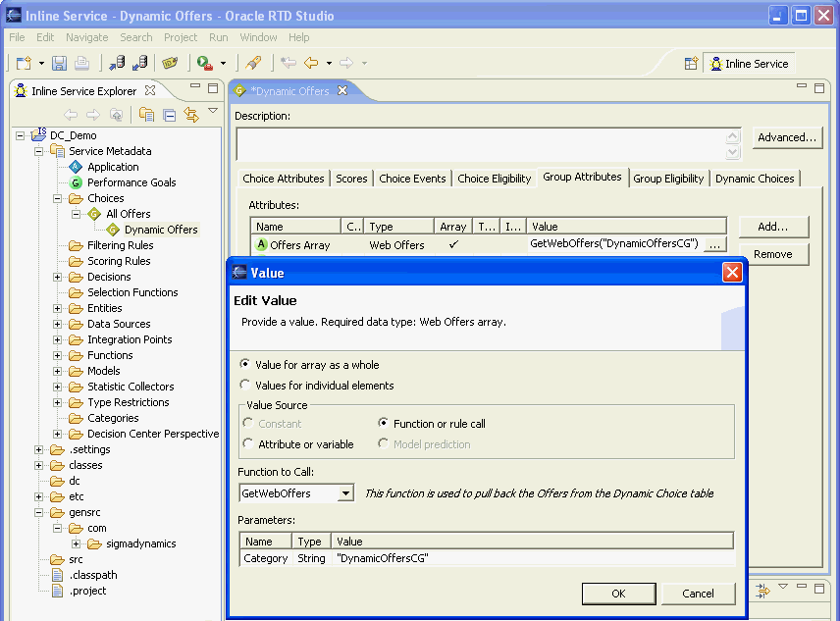Screen dimensions: 840x621
Task: Maximize the editor area
Action: 819,87
